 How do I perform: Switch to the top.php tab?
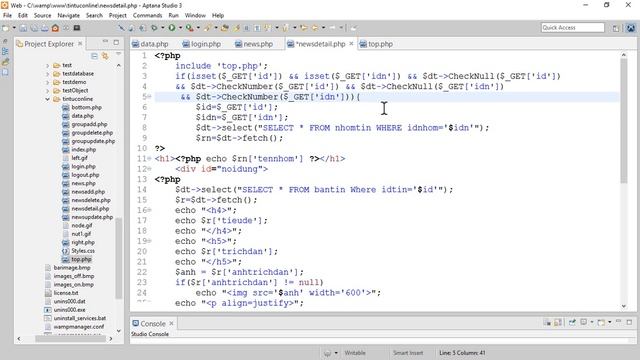coord(376,44)
